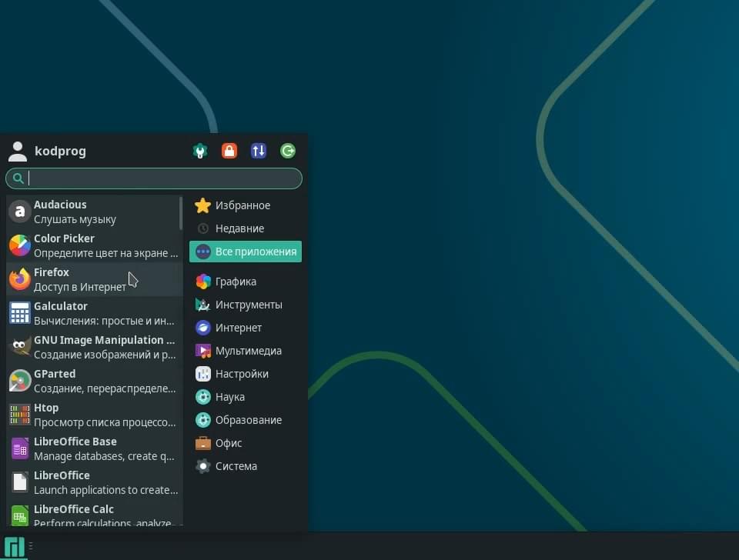Open the Графика category
Image resolution: width=739 pixels, height=560 pixels.
point(246,282)
